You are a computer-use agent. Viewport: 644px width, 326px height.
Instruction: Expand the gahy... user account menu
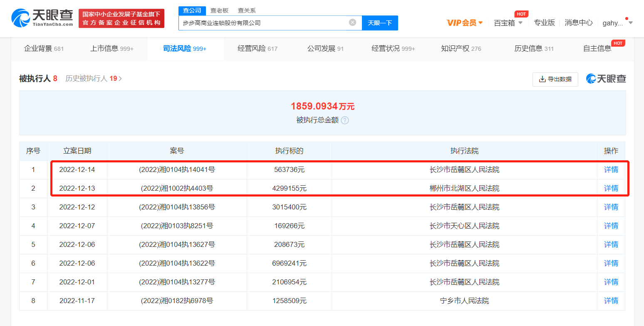pos(617,23)
